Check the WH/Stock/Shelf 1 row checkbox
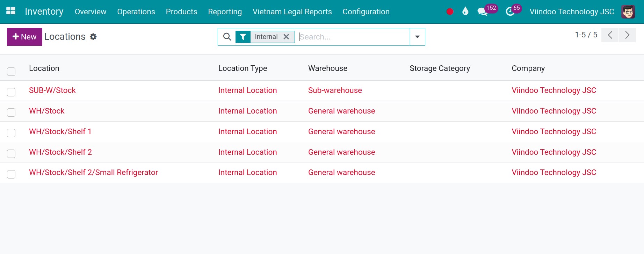Screen dimensions: 644x254 point(11,133)
